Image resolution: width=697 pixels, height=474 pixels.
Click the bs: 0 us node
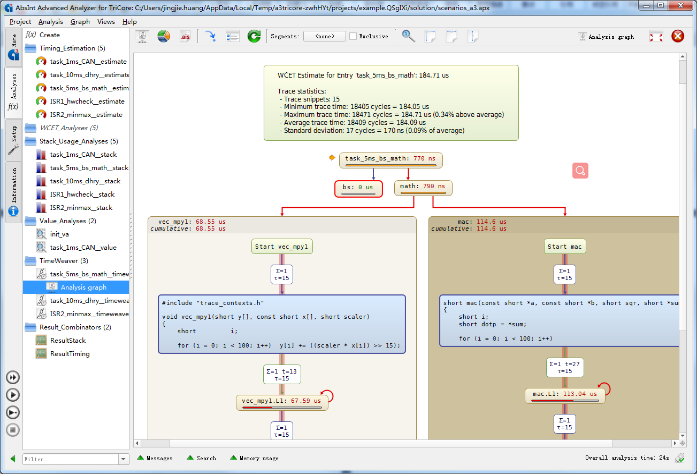358,189
